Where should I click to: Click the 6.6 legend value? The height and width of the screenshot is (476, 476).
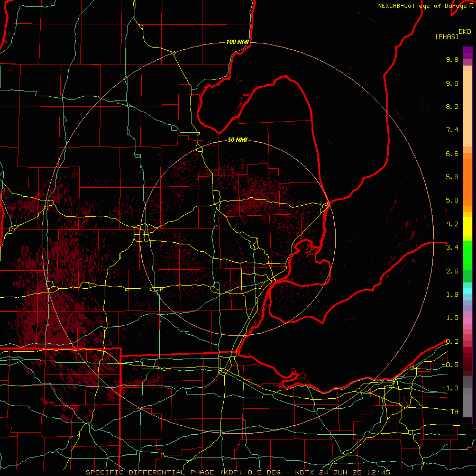(452, 153)
